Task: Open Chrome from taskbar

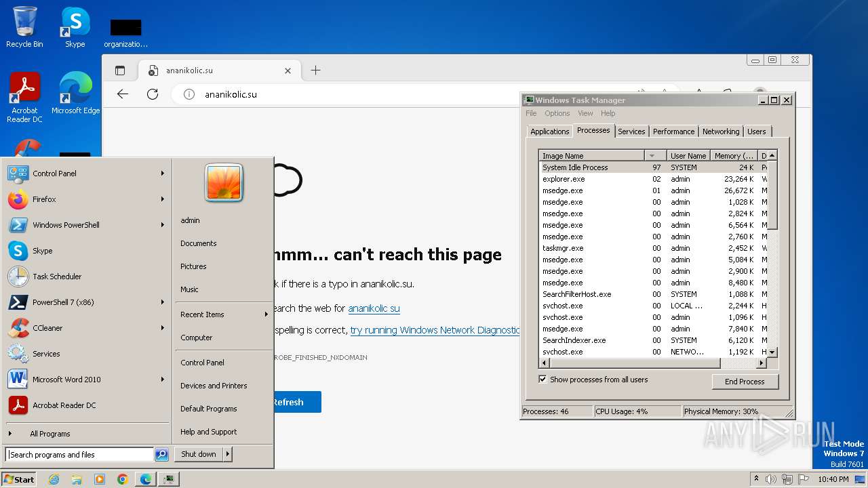Action: pyautogui.click(x=123, y=479)
